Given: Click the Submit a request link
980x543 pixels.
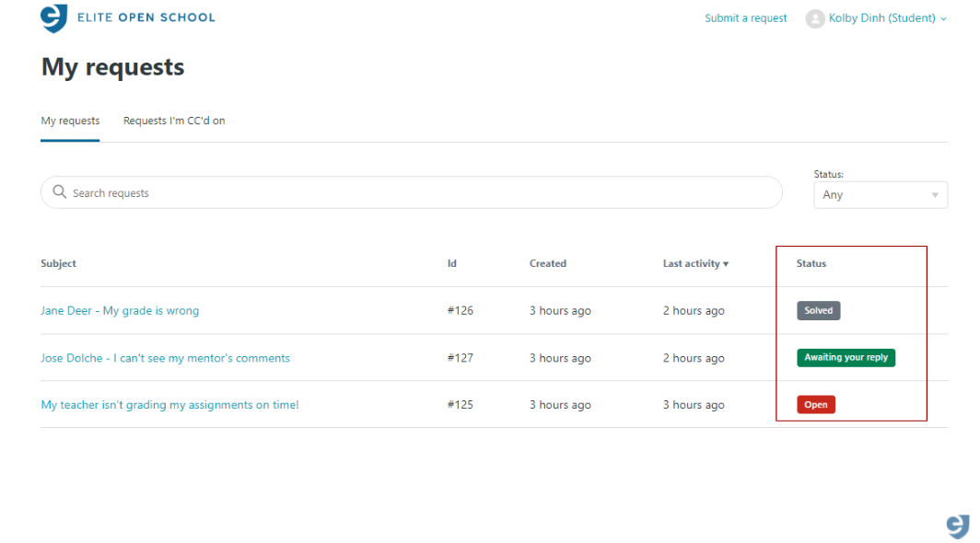Looking at the screenshot, I should 746,17.
